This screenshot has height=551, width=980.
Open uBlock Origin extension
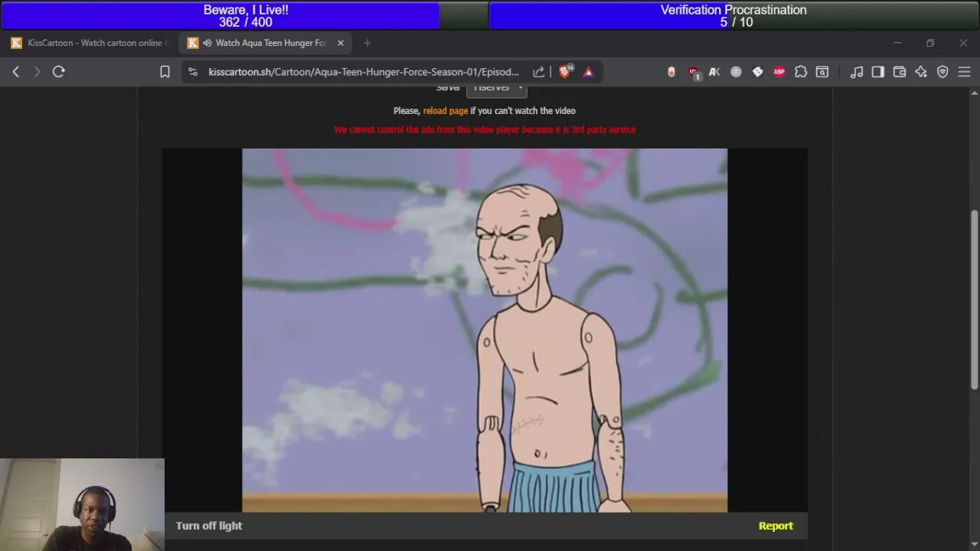coord(694,72)
